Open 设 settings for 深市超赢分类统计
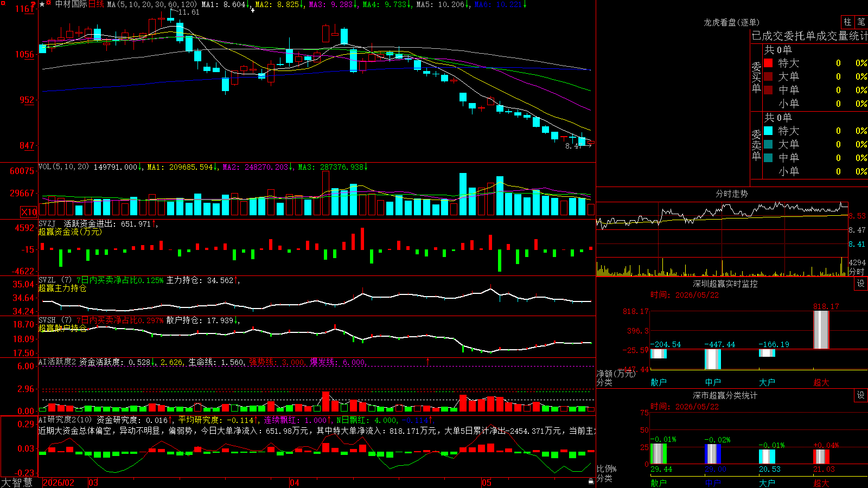Image resolution: width=868 pixels, height=488 pixels. (x=860, y=395)
